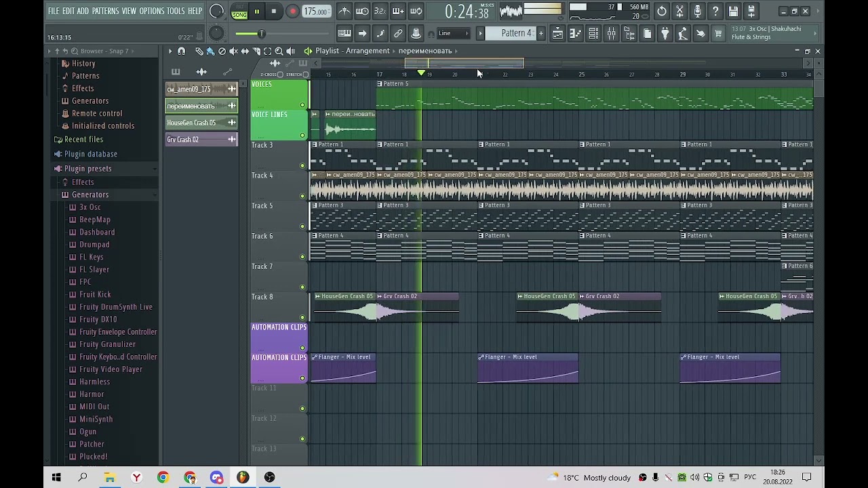Viewport: 868px width, 488px height.
Task: Select the Grv Crash 02 picker item
Action: coord(201,140)
